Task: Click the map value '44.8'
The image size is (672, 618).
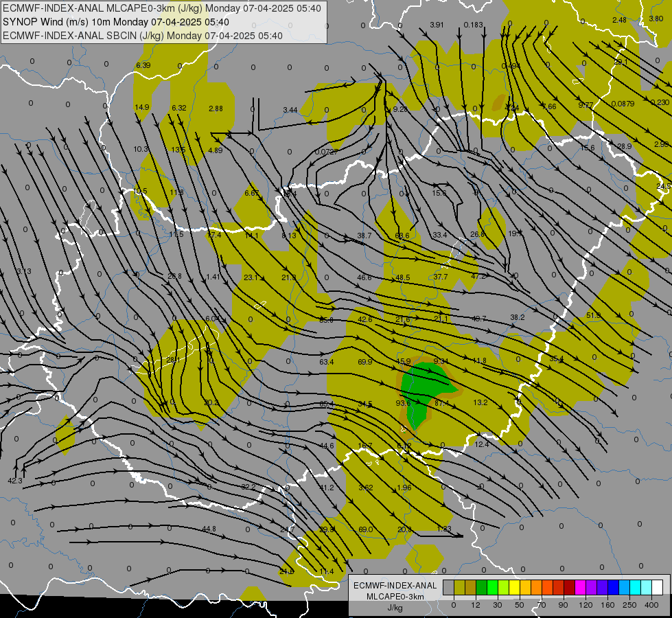Action: (x=209, y=529)
